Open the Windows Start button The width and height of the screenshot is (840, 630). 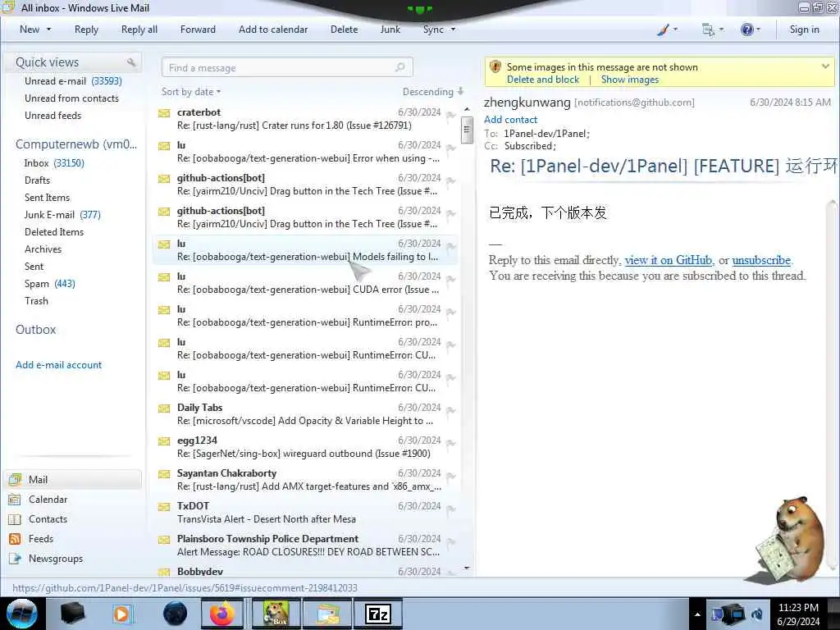point(21,614)
